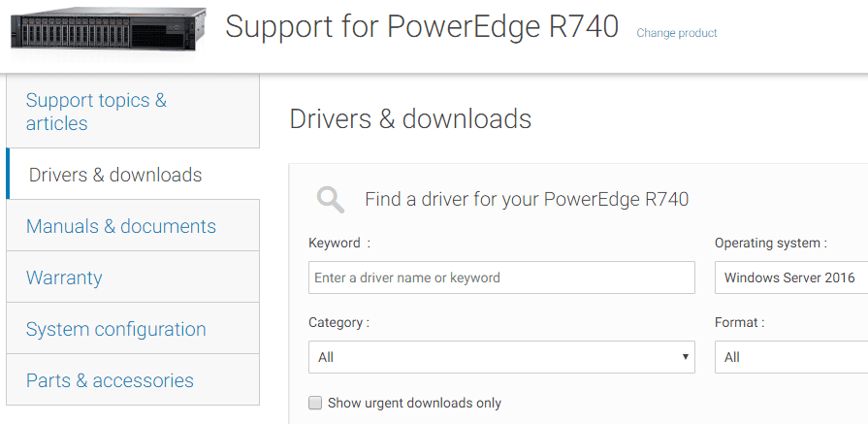Go to Manuals & documents
The height and width of the screenshot is (424, 868).
121,226
